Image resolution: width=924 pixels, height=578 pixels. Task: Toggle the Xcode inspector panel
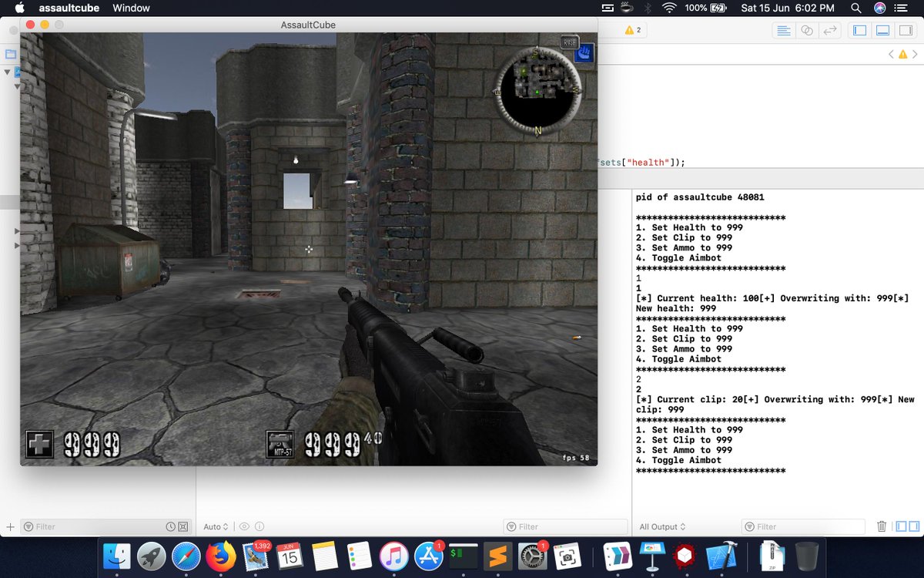coord(906,30)
